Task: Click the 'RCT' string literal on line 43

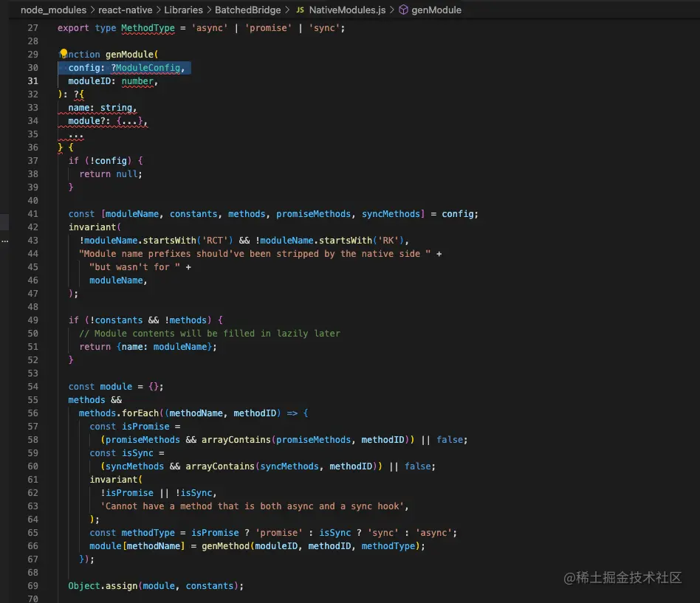Action: pos(215,241)
